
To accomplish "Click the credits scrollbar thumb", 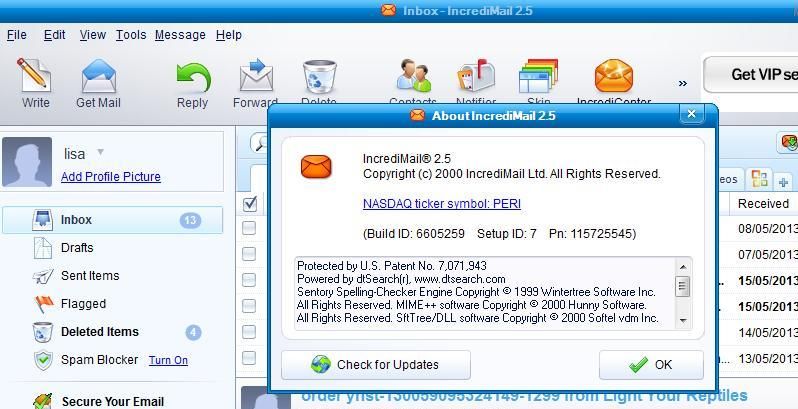I will point(682,286).
